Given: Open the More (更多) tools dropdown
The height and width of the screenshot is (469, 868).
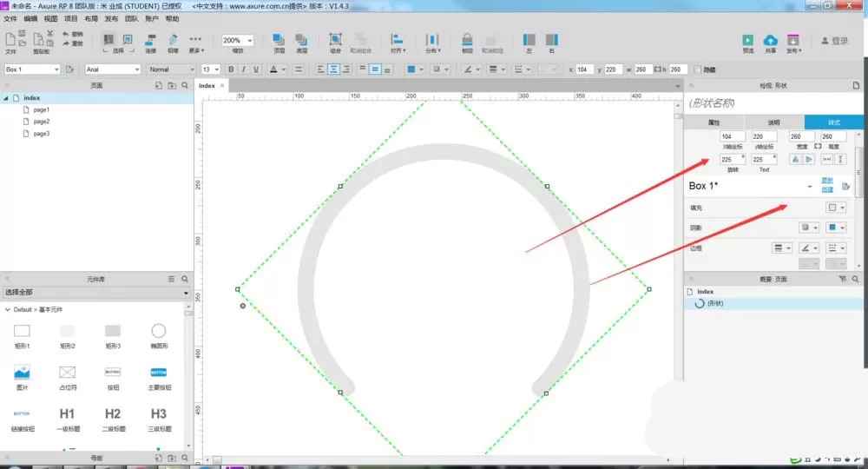Looking at the screenshot, I should tap(196, 43).
